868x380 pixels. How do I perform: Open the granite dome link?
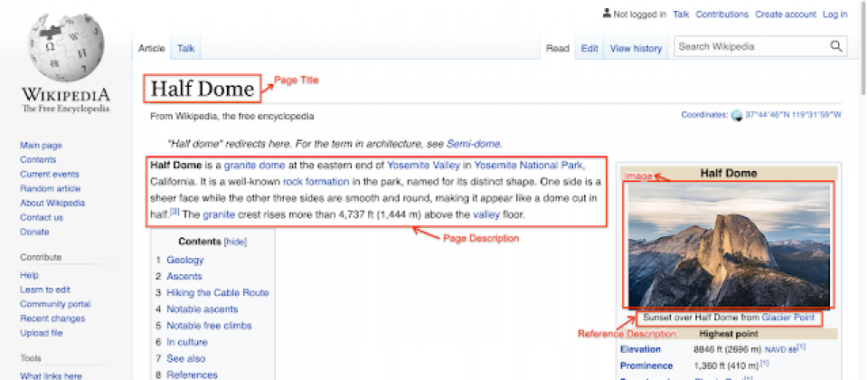click(x=255, y=165)
